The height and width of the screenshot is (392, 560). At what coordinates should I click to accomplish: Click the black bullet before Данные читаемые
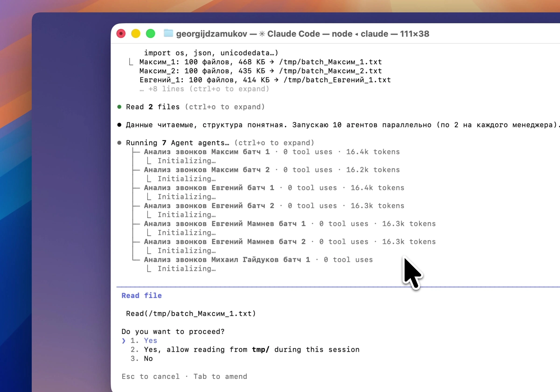pos(119,125)
